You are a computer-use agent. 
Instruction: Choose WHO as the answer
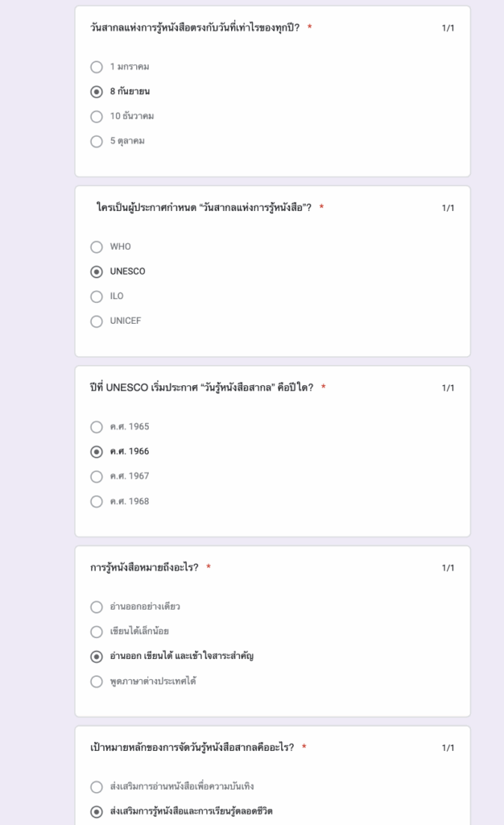[x=97, y=247]
